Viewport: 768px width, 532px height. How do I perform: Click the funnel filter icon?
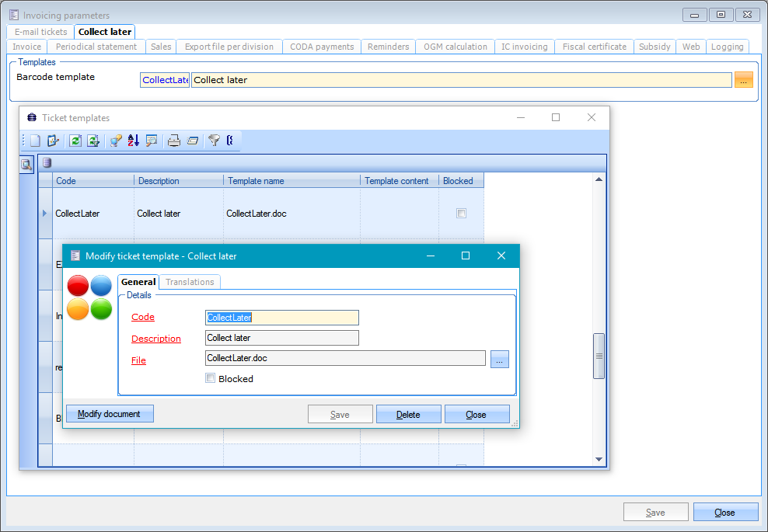point(214,141)
